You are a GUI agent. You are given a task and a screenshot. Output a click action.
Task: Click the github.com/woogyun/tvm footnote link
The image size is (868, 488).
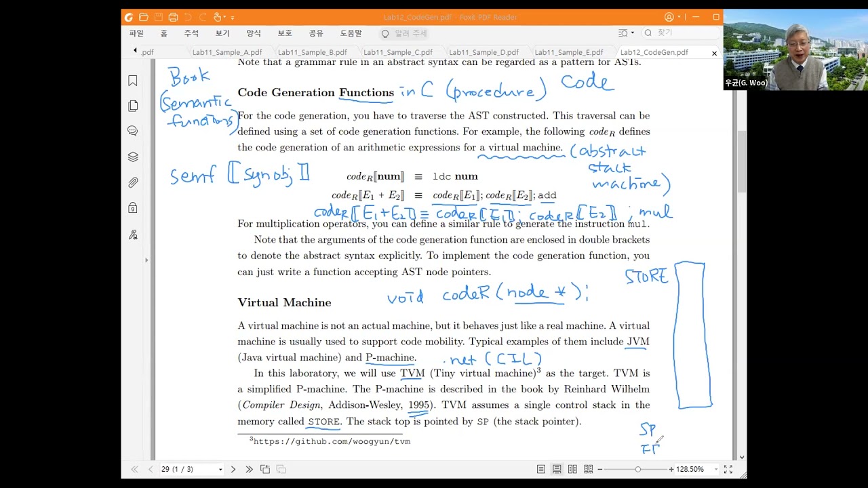(332, 441)
